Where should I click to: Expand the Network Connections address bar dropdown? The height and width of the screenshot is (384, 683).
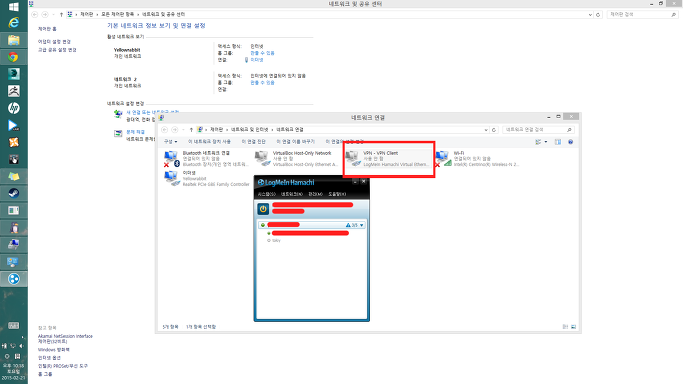coord(486,130)
